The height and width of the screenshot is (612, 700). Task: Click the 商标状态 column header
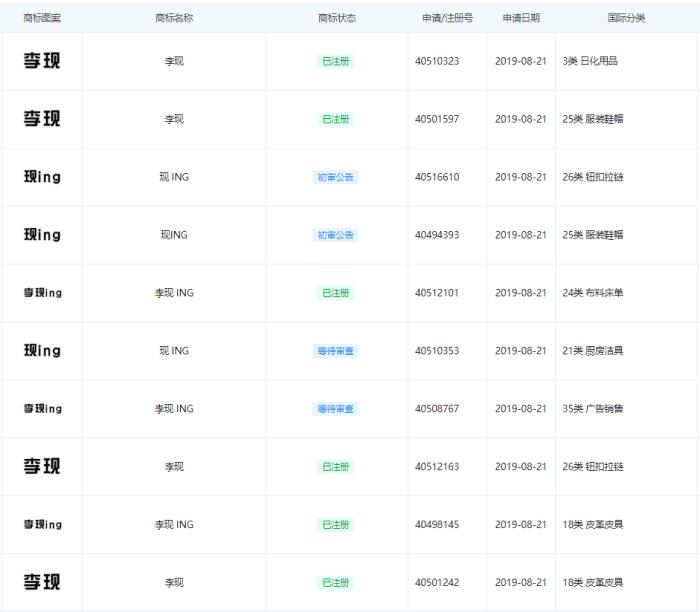click(x=336, y=18)
